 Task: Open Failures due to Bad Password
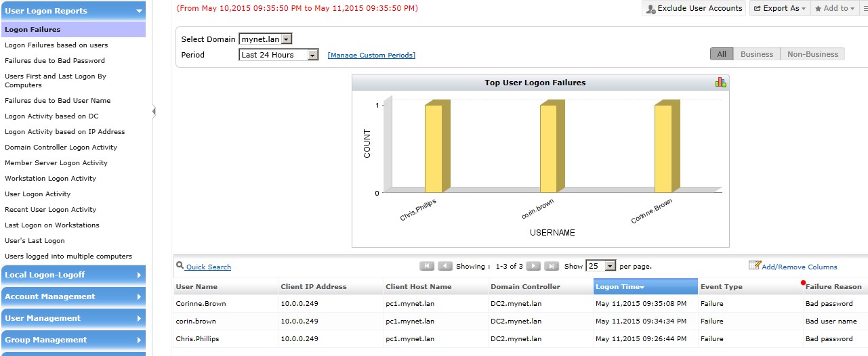pyautogui.click(x=55, y=60)
